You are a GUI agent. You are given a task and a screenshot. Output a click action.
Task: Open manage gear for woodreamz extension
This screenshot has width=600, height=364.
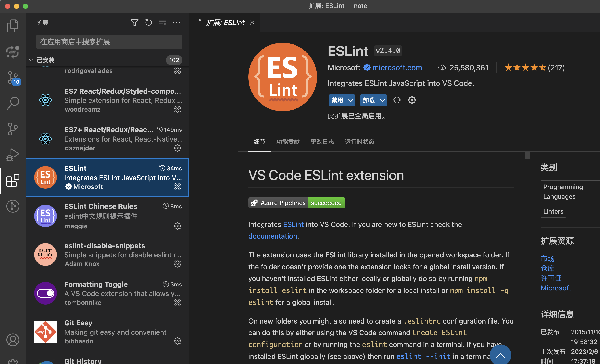coord(177,109)
